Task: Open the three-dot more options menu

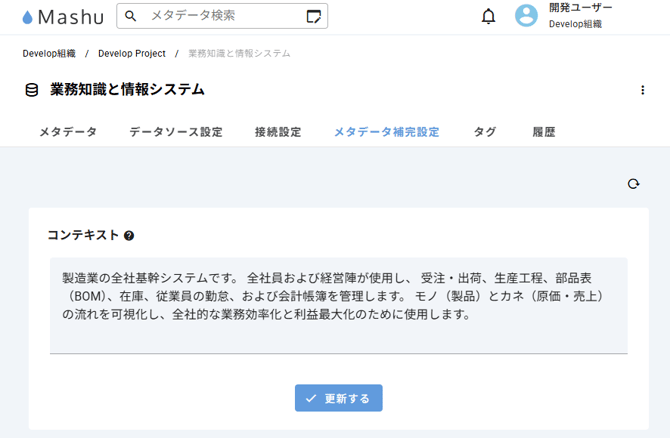Action: pyautogui.click(x=642, y=90)
